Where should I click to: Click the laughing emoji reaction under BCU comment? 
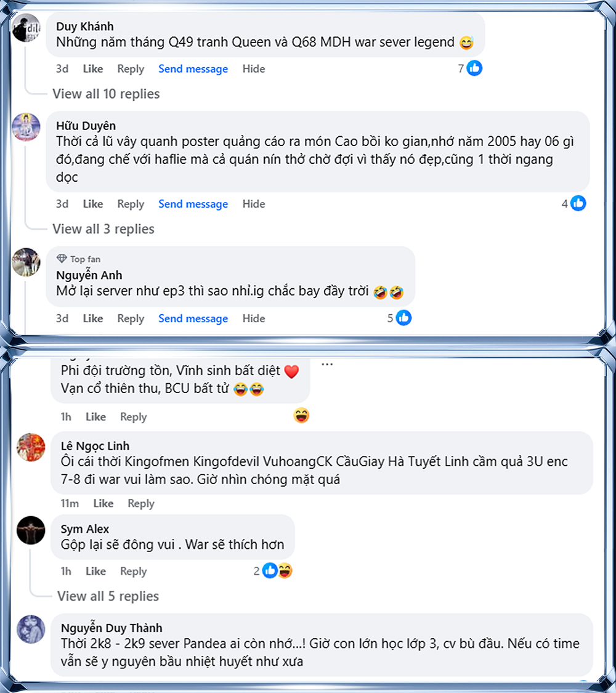pos(301,415)
